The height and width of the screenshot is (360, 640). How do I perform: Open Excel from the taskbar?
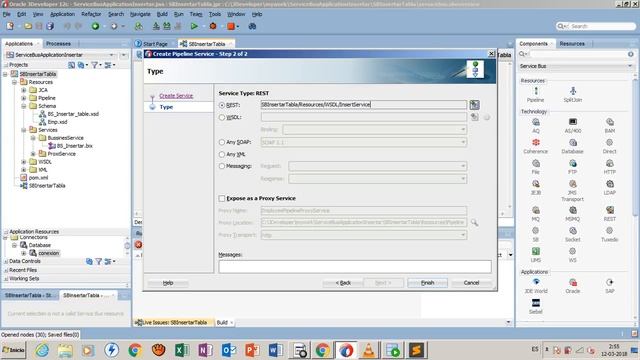(x=182, y=350)
